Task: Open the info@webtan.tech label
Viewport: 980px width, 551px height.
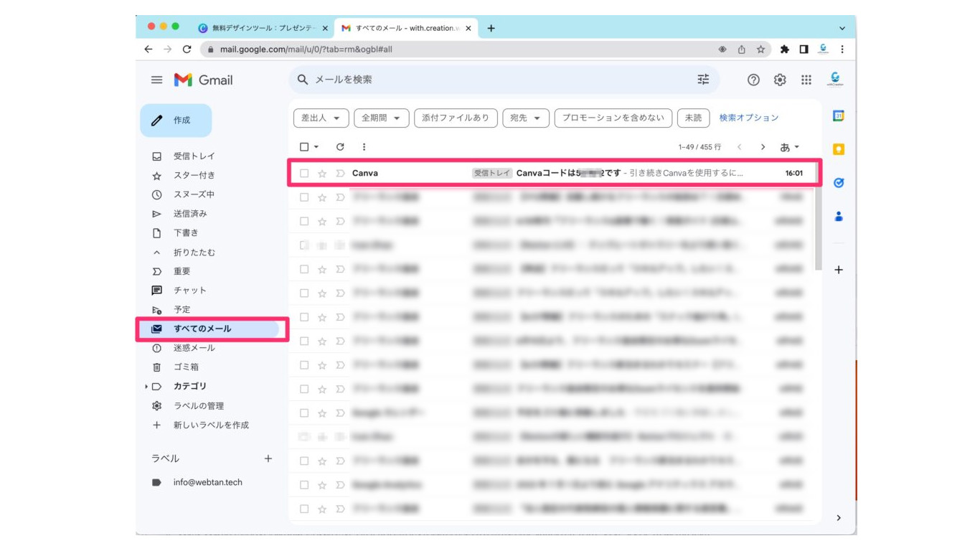Action: point(207,482)
